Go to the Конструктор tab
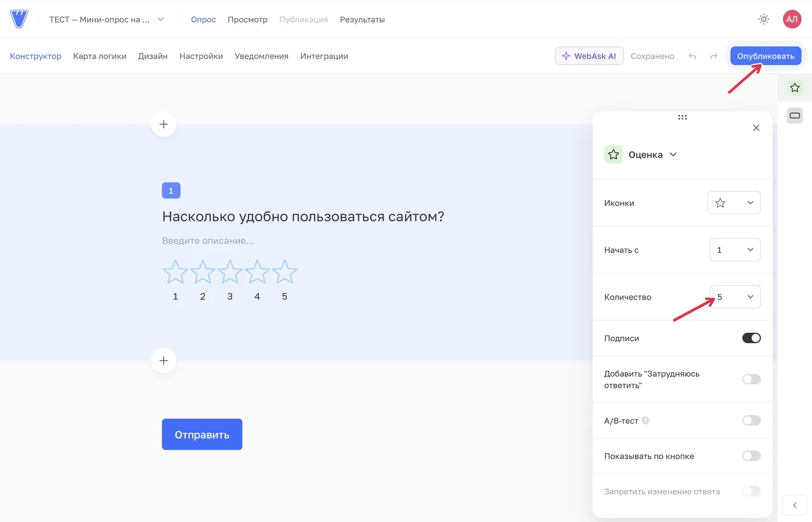812x522 pixels. click(x=35, y=56)
